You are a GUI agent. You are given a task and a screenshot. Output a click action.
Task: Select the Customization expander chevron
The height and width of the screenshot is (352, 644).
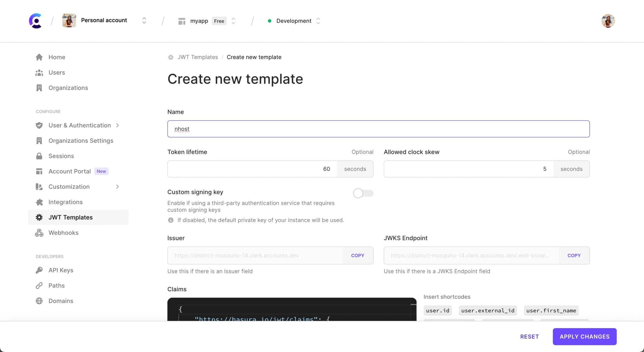[x=117, y=187]
